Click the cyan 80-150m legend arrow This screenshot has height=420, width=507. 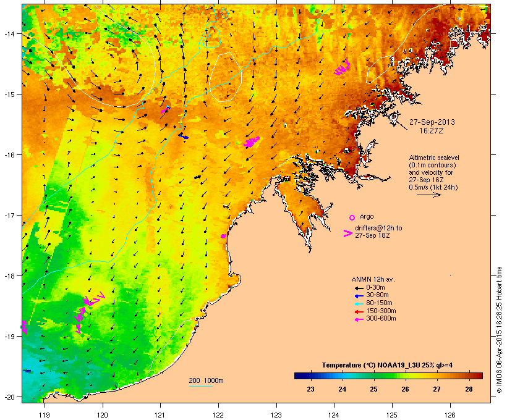[359, 304]
